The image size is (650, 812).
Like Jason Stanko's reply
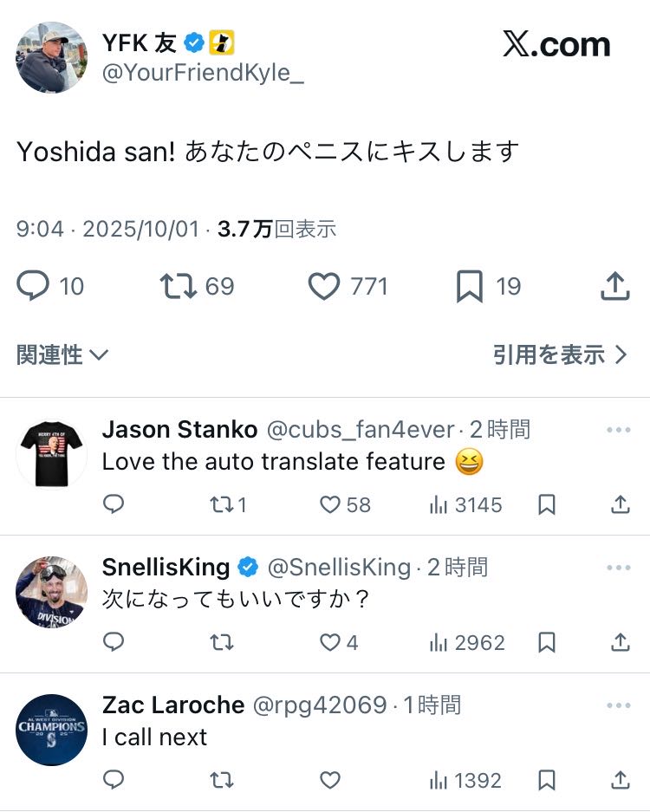click(330, 504)
